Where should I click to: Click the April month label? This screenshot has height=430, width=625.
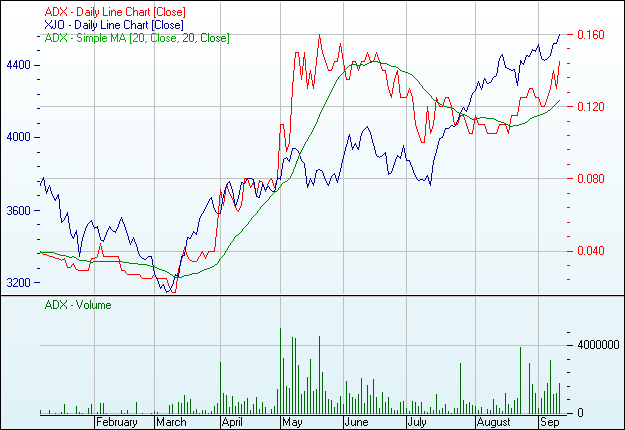click(x=232, y=422)
